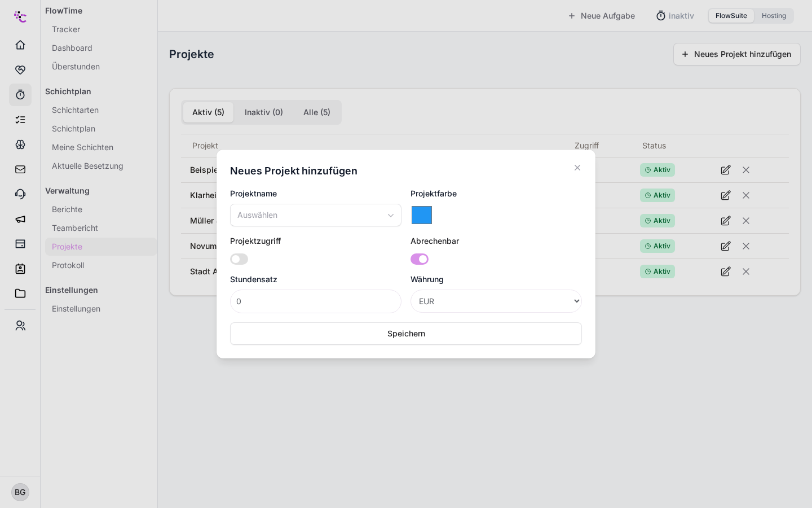Viewport: 812px width, 508px height.
Task: Open the blue Projektfarbe color swatch
Action: tap(422, 215)
